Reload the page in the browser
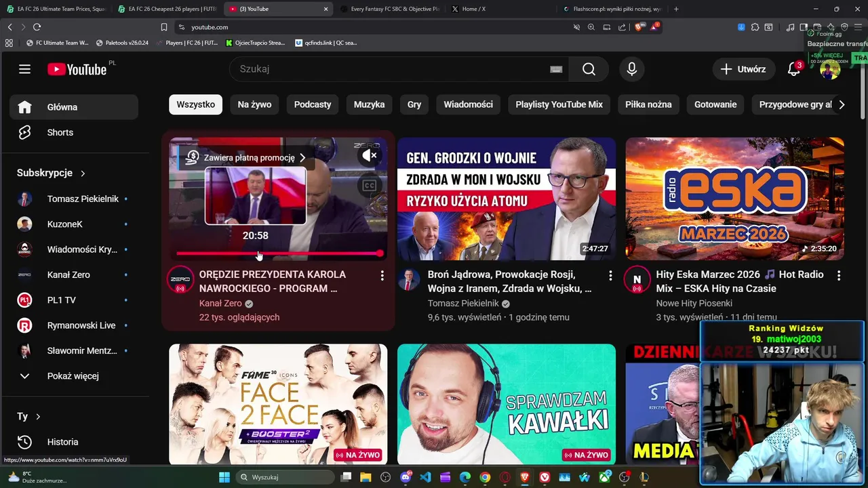868x488 pixels. click(x=37, y=27)
